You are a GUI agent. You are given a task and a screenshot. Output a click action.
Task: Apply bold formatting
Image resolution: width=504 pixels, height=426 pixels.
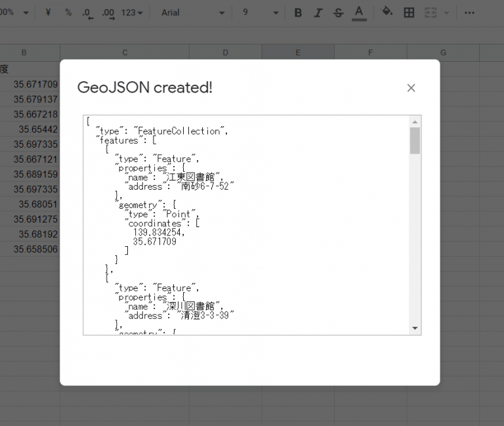[298, 13]
